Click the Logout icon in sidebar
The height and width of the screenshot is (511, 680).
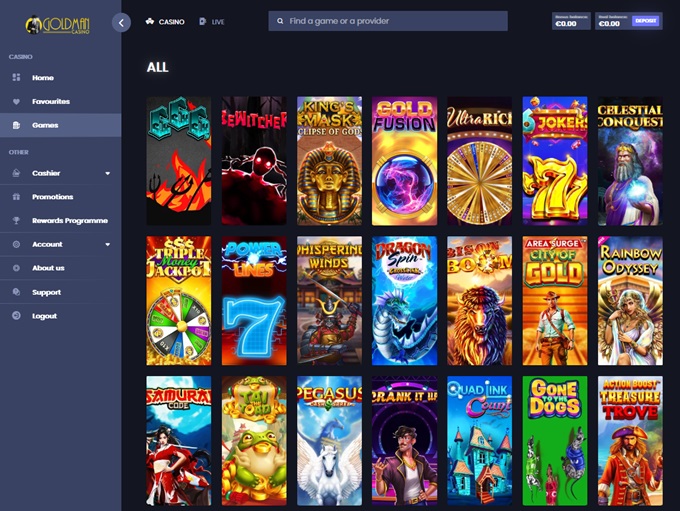click(x=16, y=316)
